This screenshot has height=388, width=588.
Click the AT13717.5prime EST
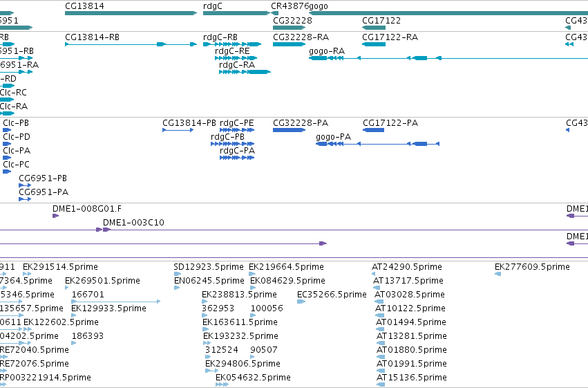377,288
